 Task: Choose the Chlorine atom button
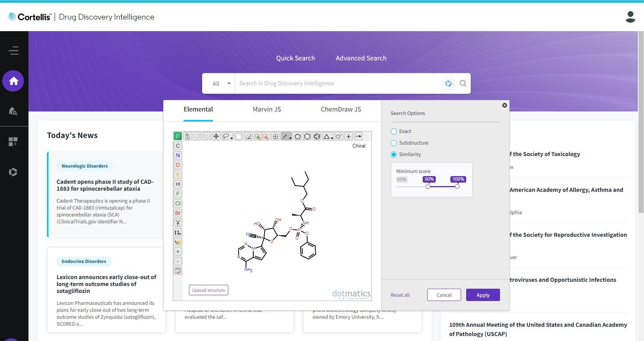(178, 203)
